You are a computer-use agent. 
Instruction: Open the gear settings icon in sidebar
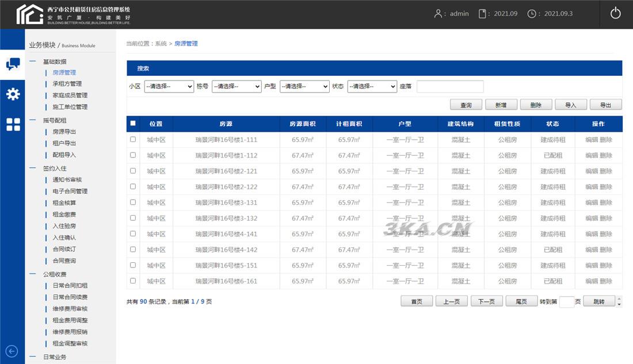click(x=12, y=94)
